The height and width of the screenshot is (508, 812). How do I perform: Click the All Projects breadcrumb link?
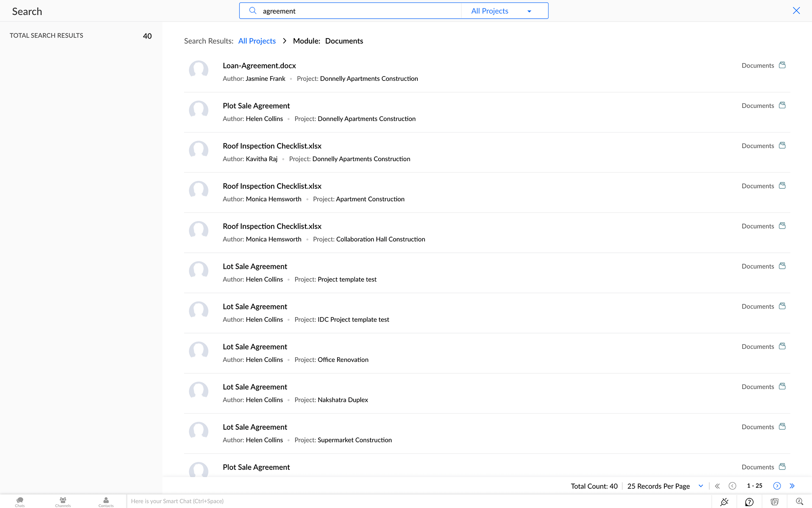coord(257,41)
